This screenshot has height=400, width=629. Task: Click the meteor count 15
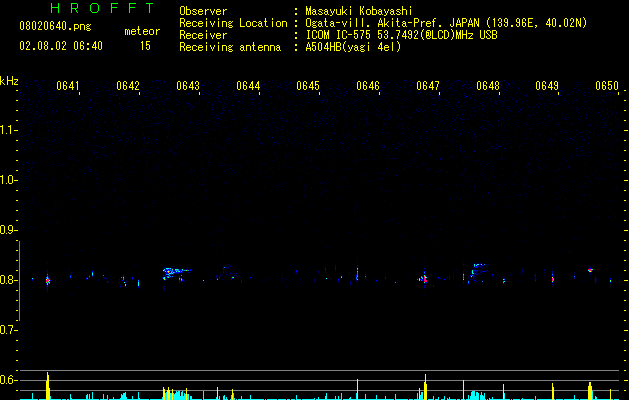tap(145, 46)
